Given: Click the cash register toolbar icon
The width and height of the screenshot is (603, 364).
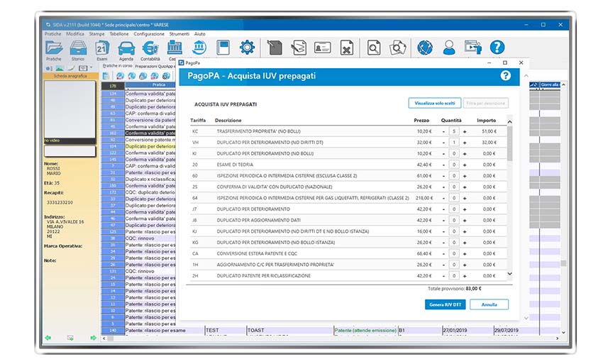Looking at the screenshot, I should pyautogui.click(x=175, y=48).
